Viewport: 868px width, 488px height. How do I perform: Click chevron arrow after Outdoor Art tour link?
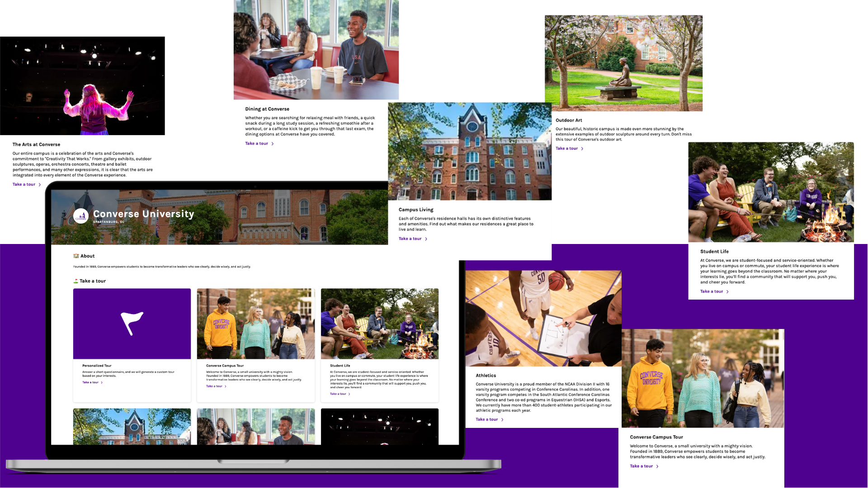coord(582,149)
